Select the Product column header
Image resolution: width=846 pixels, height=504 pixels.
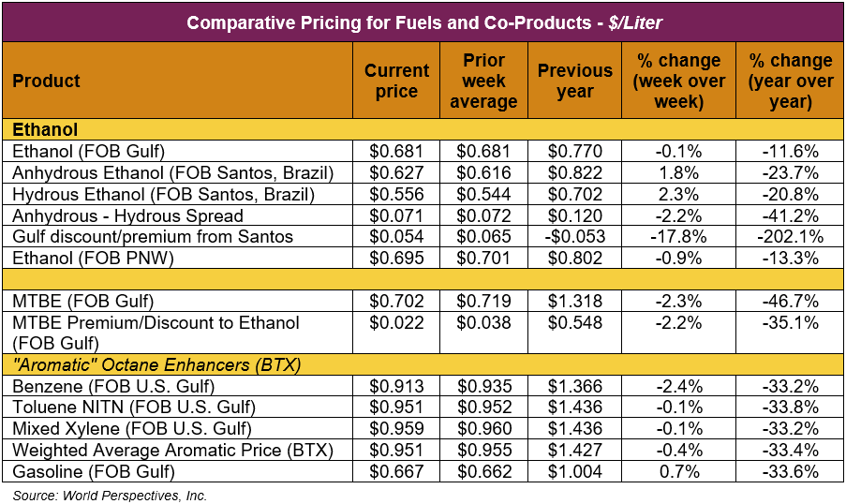click(47, 81)
